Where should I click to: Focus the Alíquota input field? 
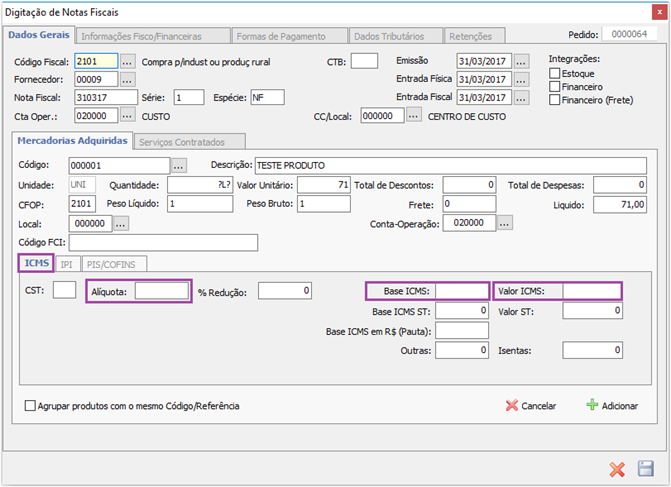161,291
